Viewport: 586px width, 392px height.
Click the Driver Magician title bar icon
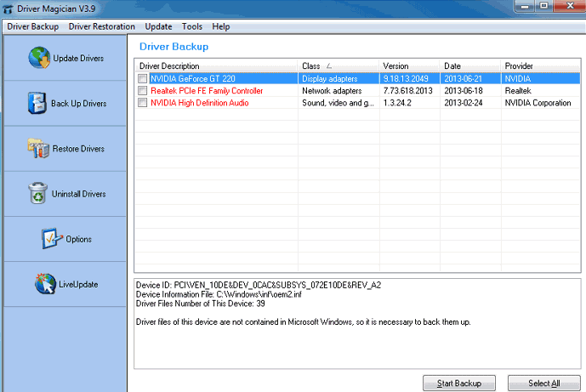pos(9,9)
